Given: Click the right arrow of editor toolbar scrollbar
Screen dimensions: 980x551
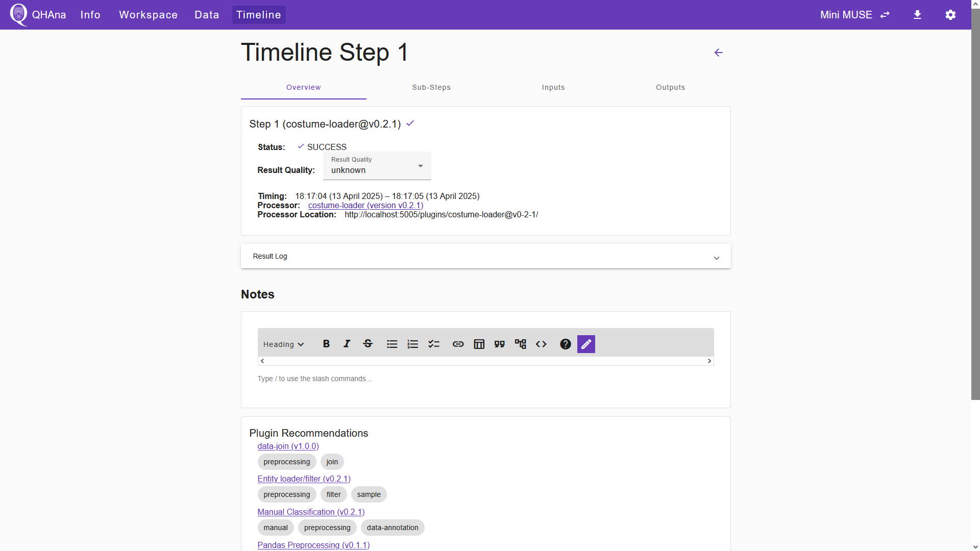Looking at the screenshot, I should 709,361.
